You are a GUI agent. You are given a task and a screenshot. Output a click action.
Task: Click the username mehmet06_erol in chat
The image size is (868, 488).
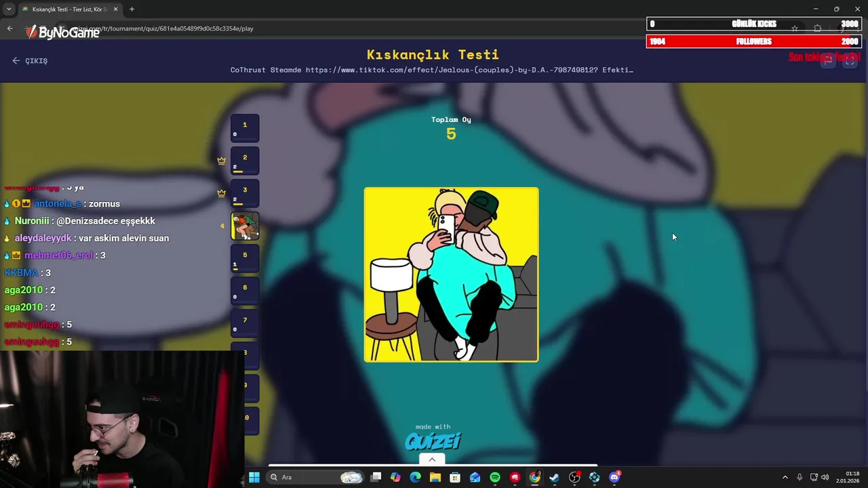coord(58,256)
